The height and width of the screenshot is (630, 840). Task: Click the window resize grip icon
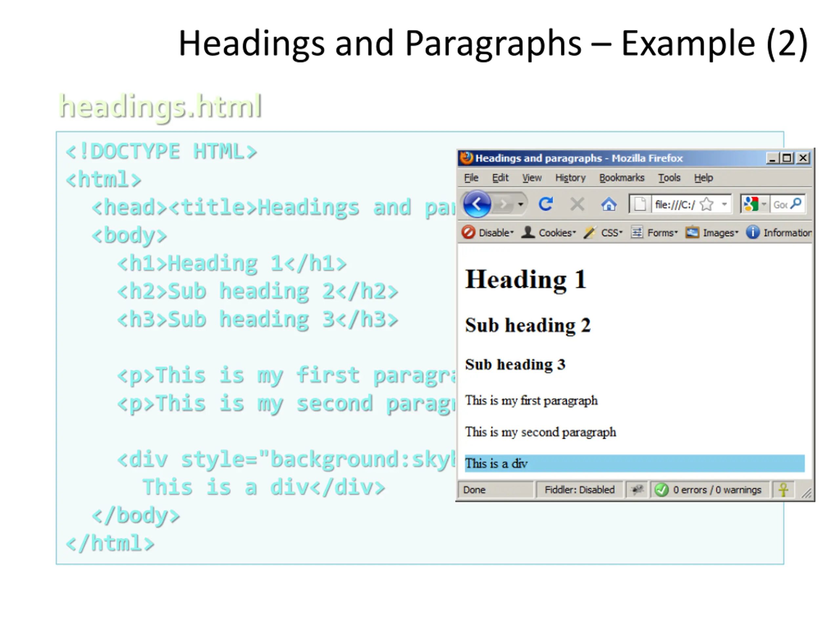click(x=807, y=493)
